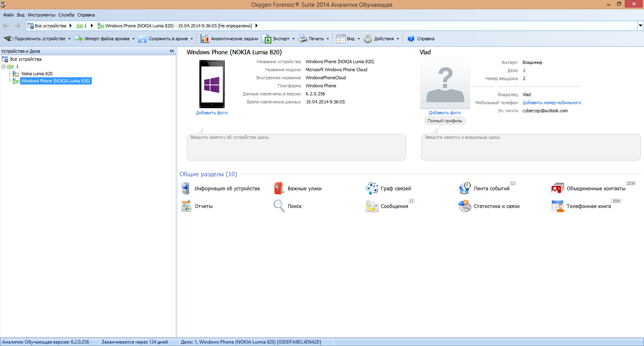The image size is (644, 346).
Task: Click the Владимир expert value
Action: coord(533,62)
